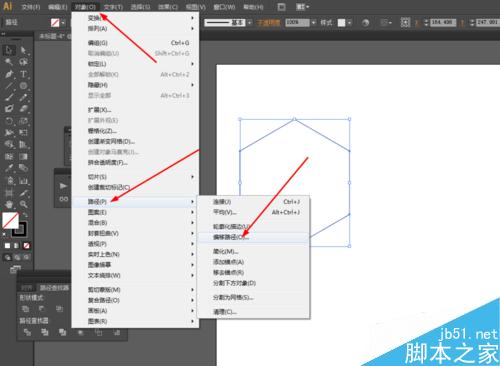Expand the 变换 submenu arrow

click(x=192, y=18)
